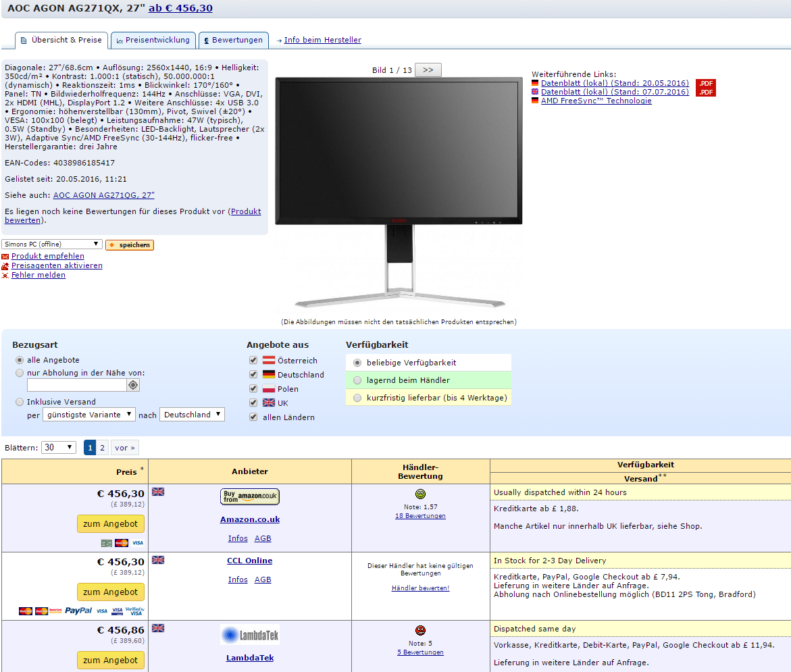Click the PDF icon for the 07.07.2016 datasheet
Viewport: 791px width, 672px height.
coord(705,93)
